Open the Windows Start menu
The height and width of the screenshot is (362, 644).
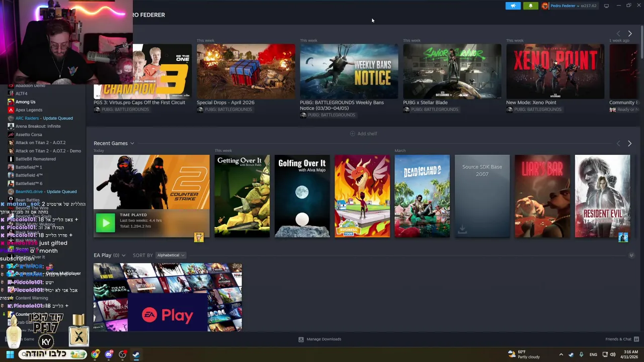(x=10, y=354)
